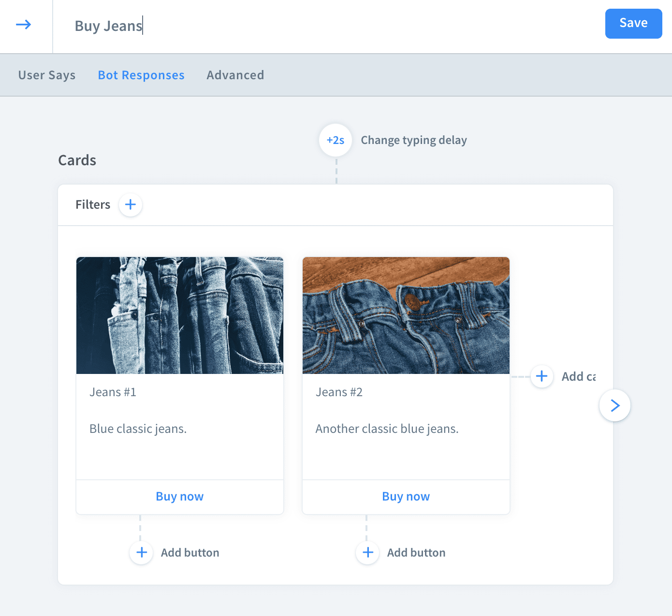Screen dimensions: 672x616
Task: Click the back arrow icon in header
Action: (x=23, y=25)
